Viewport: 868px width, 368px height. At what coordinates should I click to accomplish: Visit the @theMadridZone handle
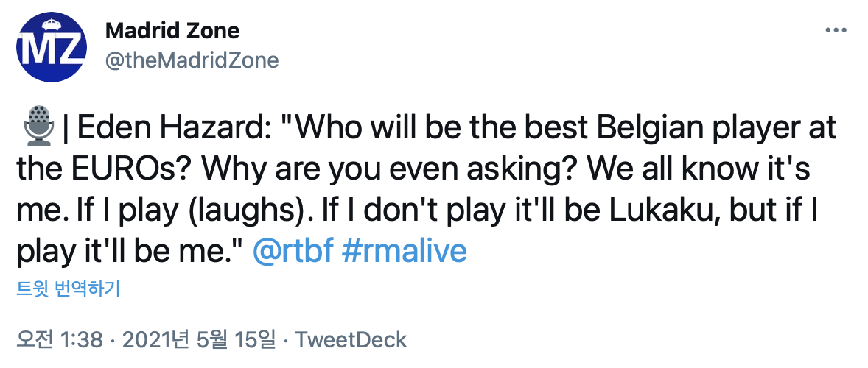click(x=192, y=60)
